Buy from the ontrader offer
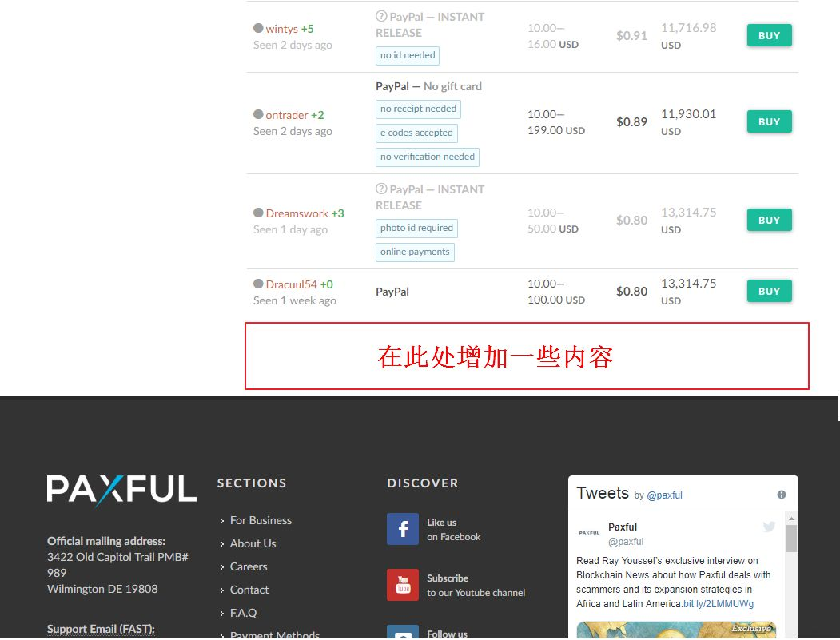840x640 pixels. tap(770, 121)
